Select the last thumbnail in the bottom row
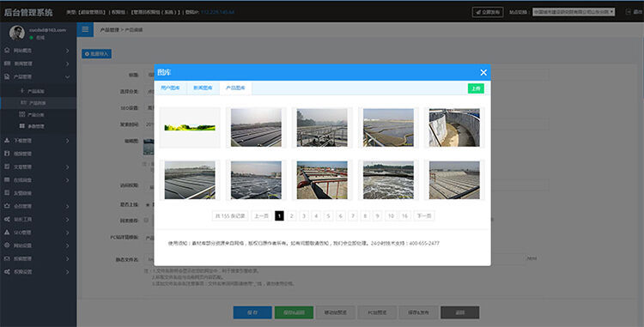The height and width of the screenshot is (327, 644). click(454, 180)
